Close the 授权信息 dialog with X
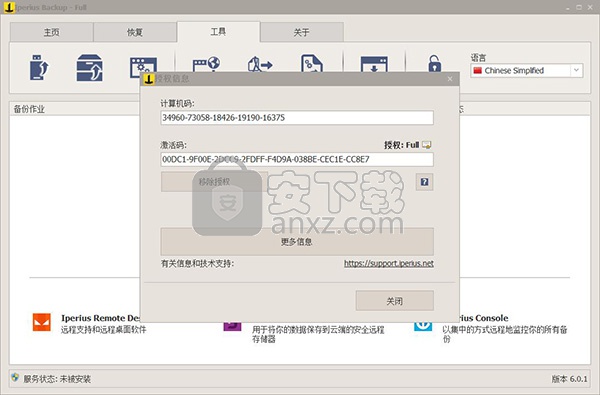 point(450,79)
